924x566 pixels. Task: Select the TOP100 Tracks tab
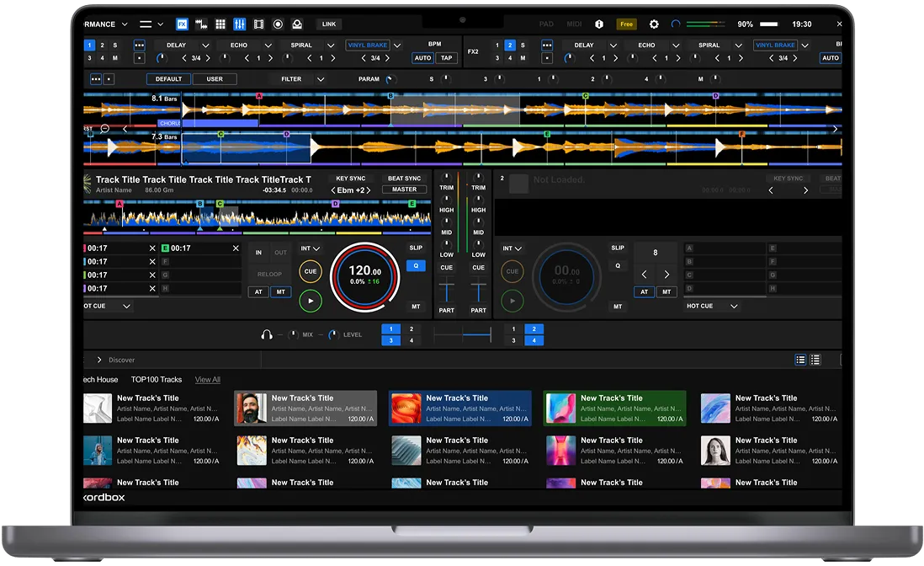tap(157, 380)
